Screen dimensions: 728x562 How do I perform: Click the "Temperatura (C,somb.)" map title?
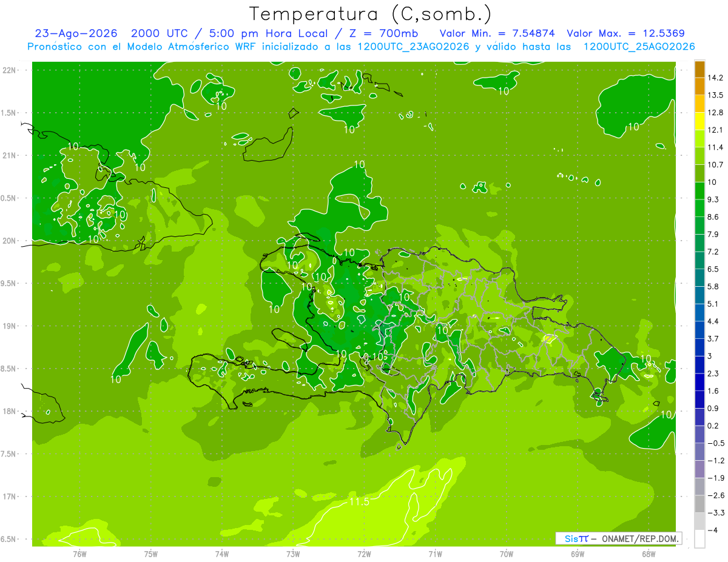tap(370, 14)
